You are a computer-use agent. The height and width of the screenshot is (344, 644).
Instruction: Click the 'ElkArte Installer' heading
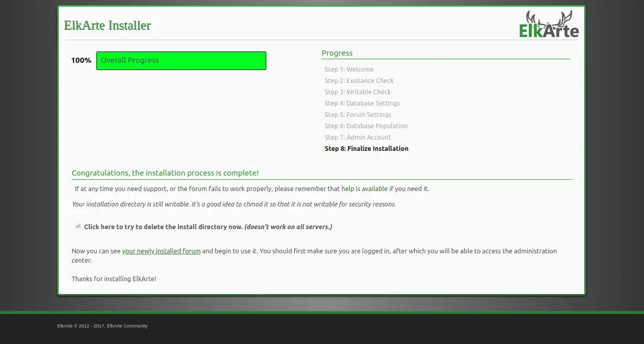tap(107, 26)
